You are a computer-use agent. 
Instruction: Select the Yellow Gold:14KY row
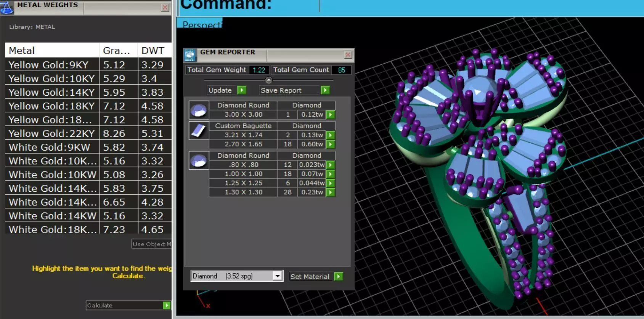88,92
